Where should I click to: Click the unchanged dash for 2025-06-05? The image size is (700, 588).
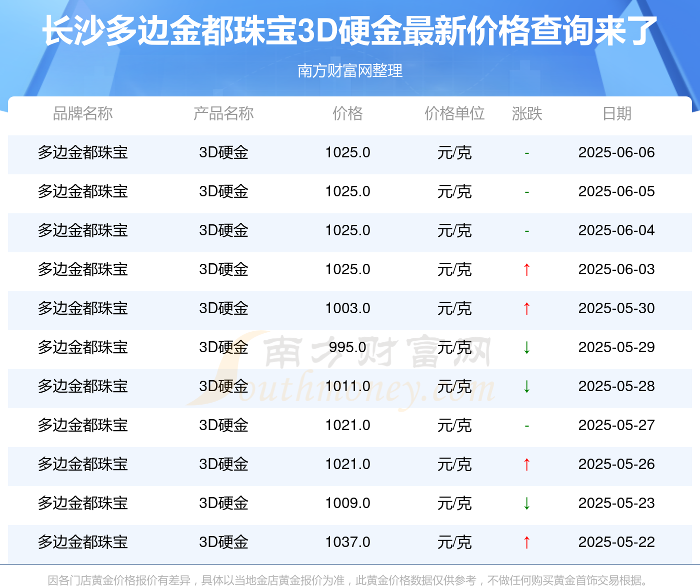point(526,192)
